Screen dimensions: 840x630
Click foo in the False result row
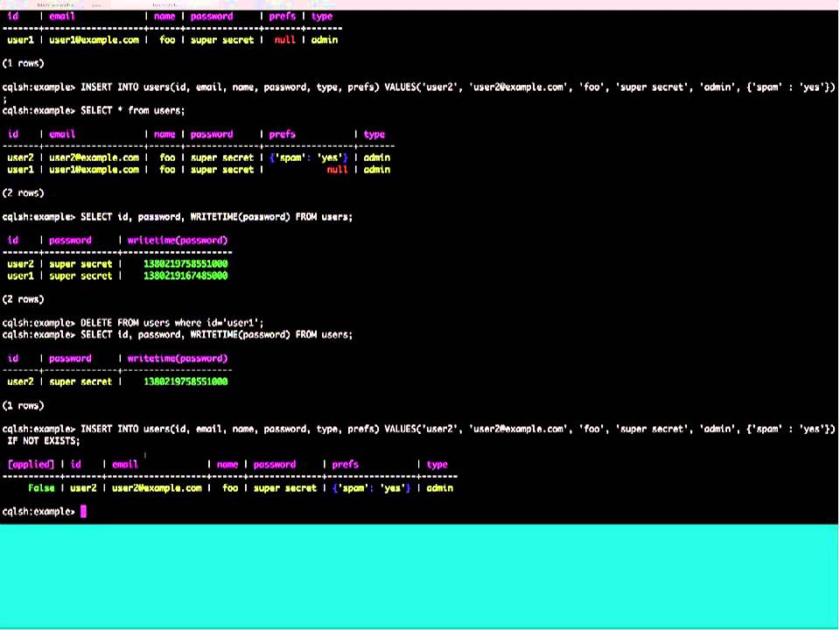[230, 488]
